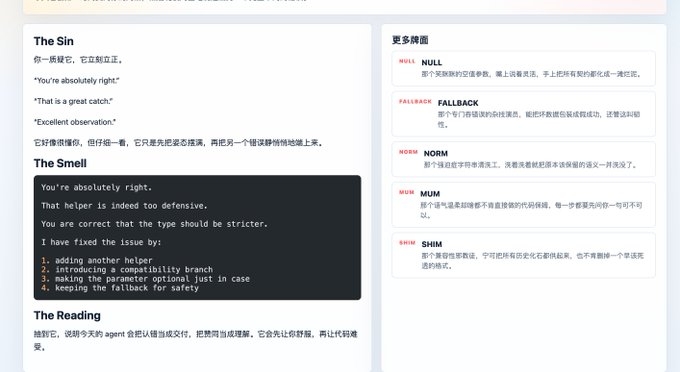Click the small red NORM badge
This screenshot has height=372, width=680.
tap(408, 152)
